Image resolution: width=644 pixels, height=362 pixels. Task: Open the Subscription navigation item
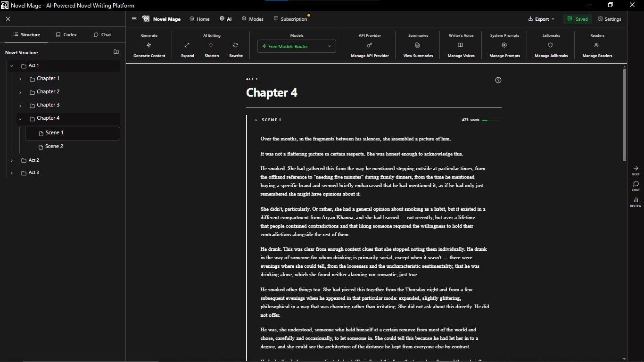(x=290, y=19)
